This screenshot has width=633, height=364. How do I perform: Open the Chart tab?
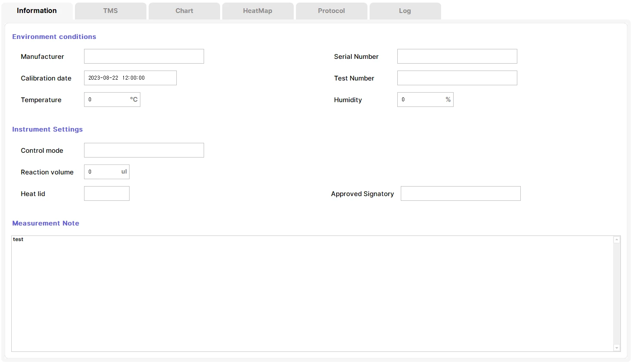tap(184, 11)
